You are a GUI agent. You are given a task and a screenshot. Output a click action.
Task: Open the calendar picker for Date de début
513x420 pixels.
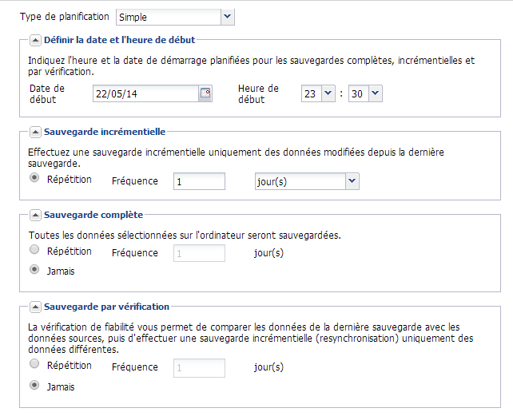click(205, 93)
